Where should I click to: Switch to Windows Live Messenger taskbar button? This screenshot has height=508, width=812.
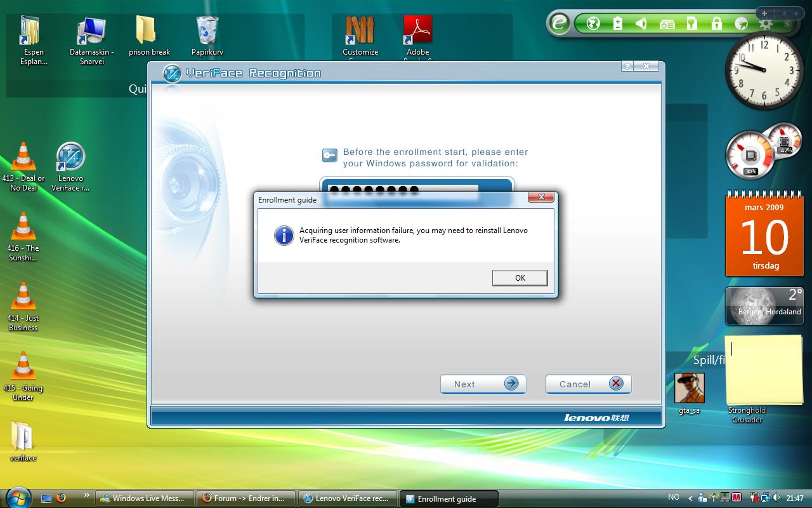pyautogui.click(x=145, y=498)
